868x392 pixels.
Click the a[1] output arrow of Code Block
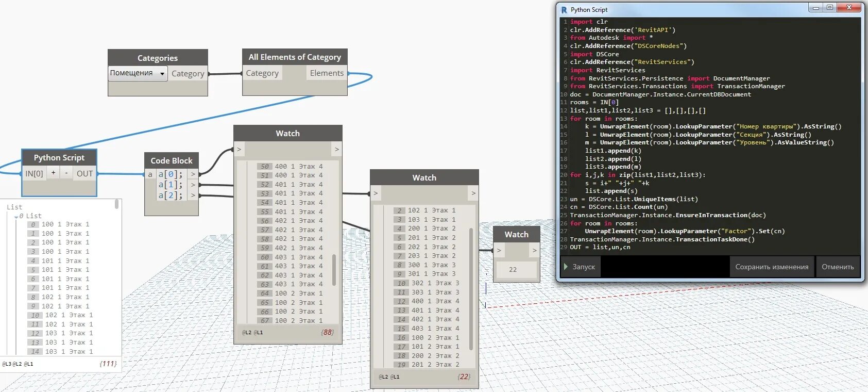(193, 185)
